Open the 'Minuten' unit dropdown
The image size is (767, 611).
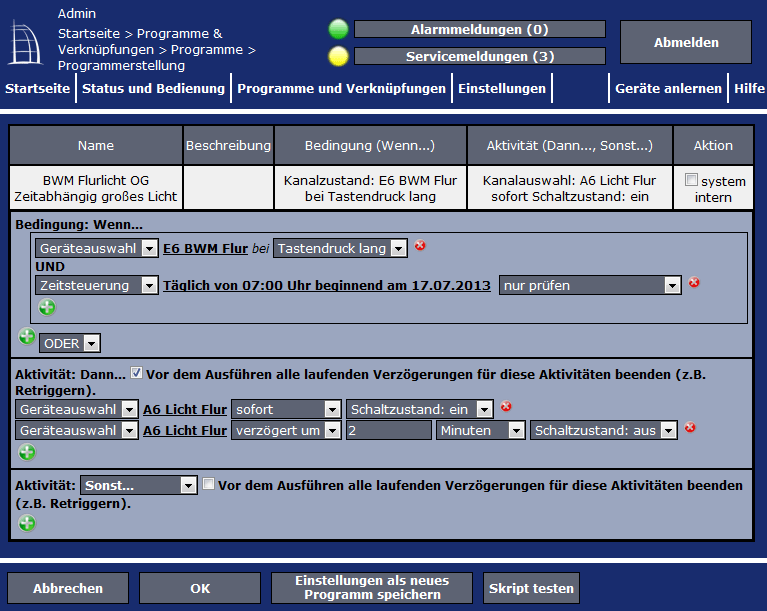click(481, 430)
